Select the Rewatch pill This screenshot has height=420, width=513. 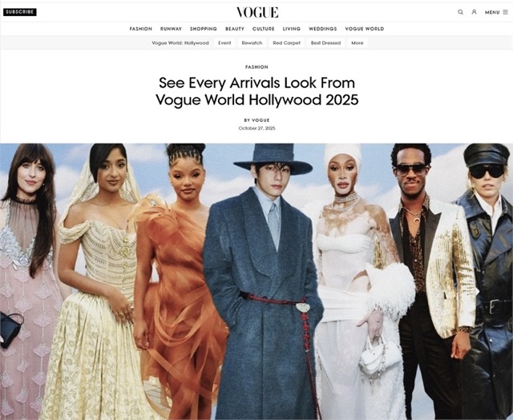click(252, 42)
